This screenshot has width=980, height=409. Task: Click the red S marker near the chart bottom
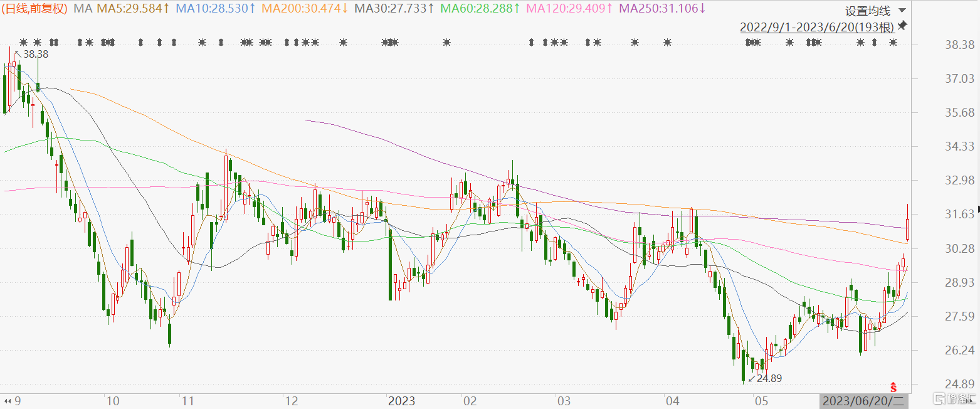893,386
